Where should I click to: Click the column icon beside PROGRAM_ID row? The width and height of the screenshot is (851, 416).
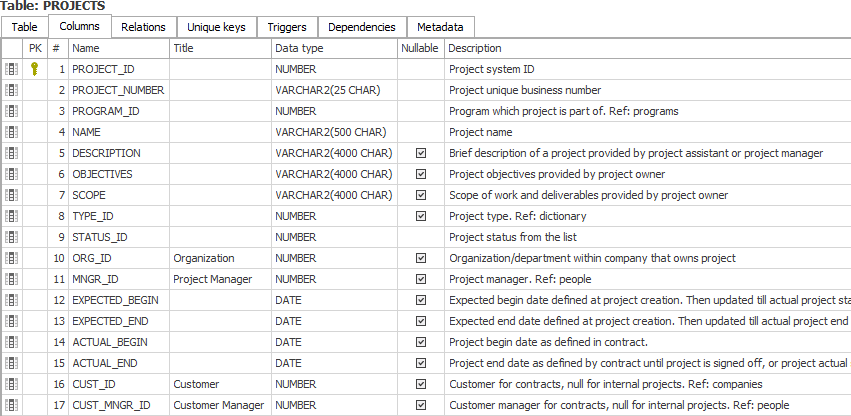(x=12, y=111)
